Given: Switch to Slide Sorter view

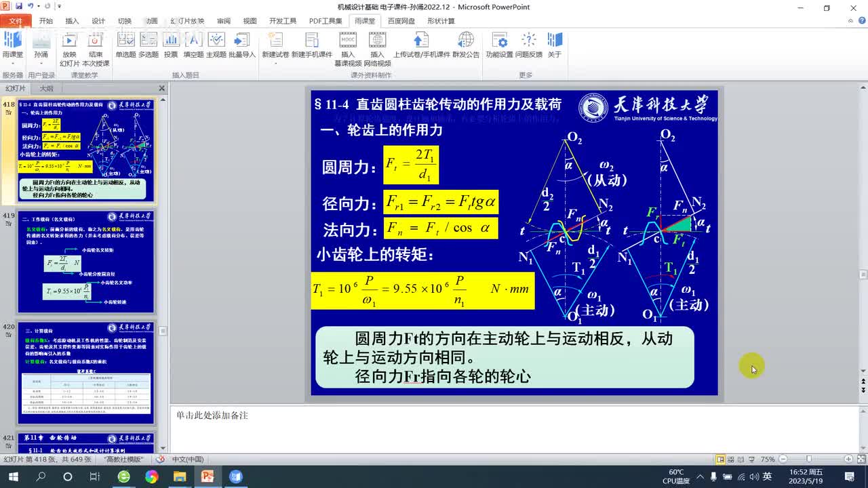Looking at the screenshot, I should point(732,459).
